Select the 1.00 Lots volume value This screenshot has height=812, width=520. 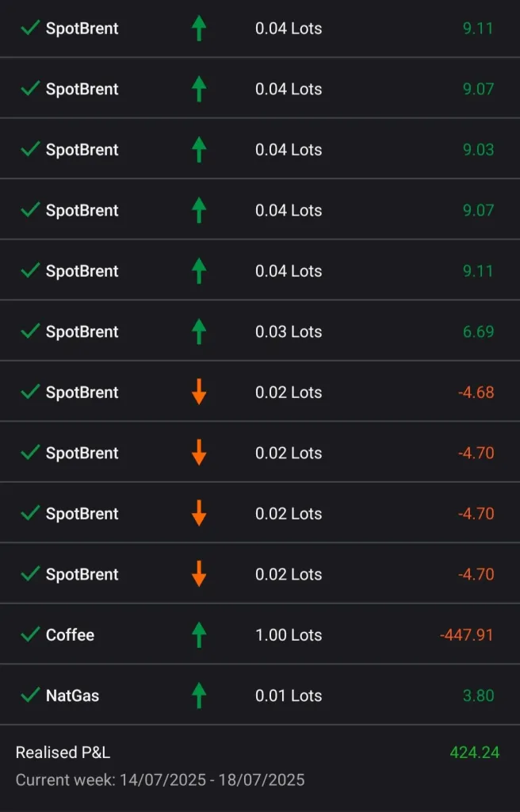click(289, 635)
